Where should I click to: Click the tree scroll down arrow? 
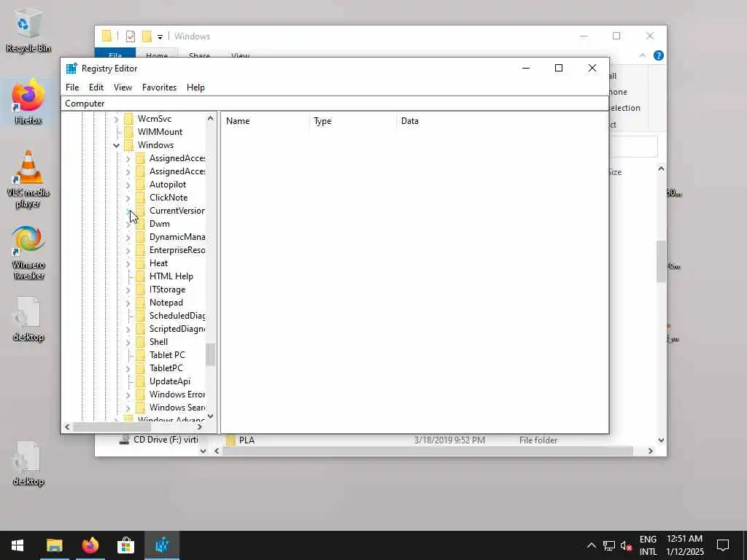pos(210,416)
